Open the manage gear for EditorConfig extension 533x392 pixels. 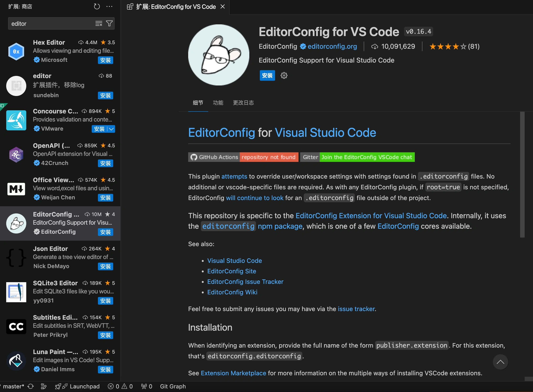pos(284,75)
